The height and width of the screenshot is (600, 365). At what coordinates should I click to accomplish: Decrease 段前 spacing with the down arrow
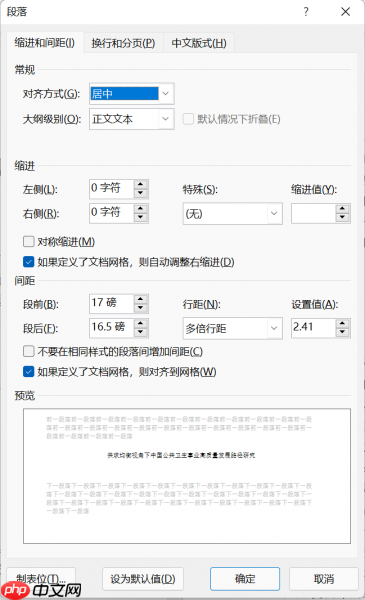[141, 308]
